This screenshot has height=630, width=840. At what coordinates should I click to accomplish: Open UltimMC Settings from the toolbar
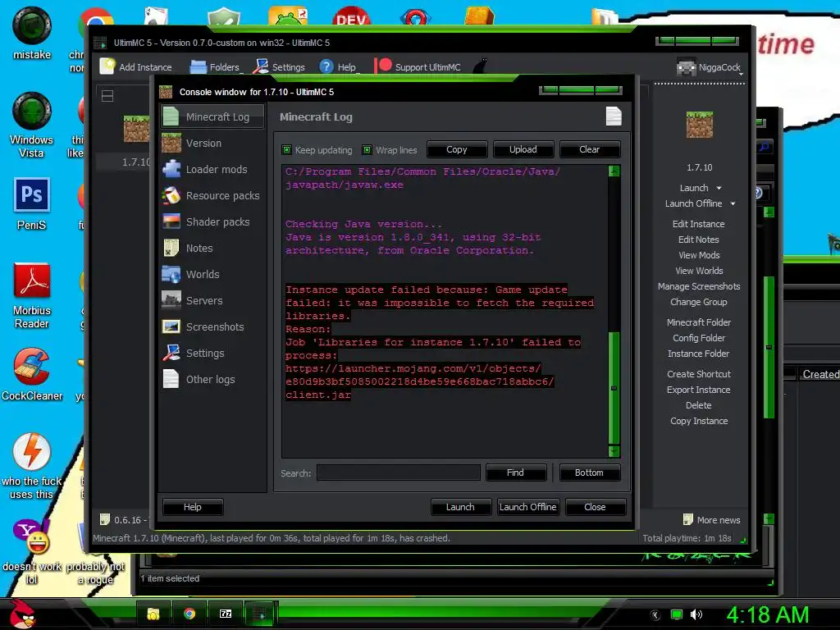tap(280, 67)
